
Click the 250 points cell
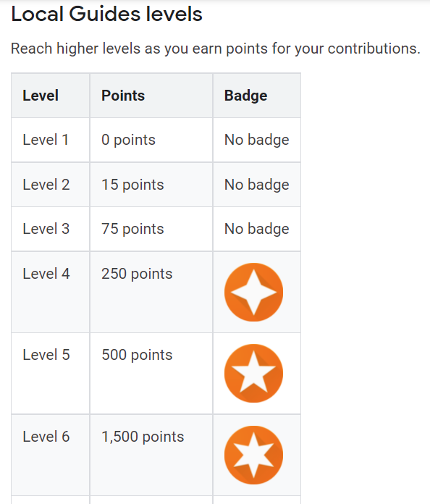[x=151, y=292]
